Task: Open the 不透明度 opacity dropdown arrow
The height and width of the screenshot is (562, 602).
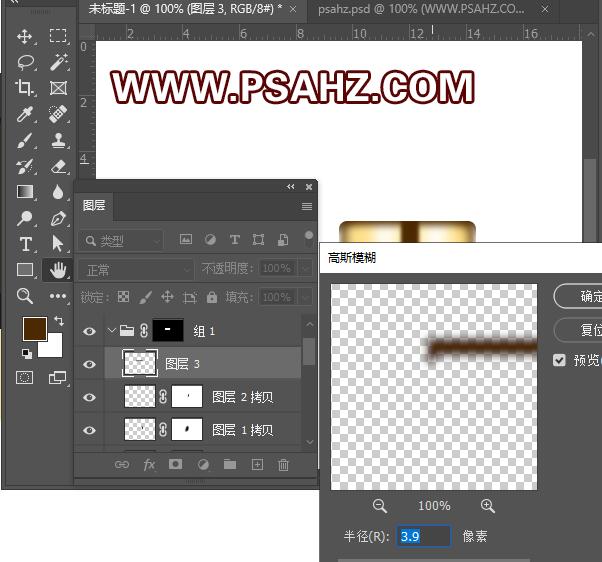Action: pos(306,268)
